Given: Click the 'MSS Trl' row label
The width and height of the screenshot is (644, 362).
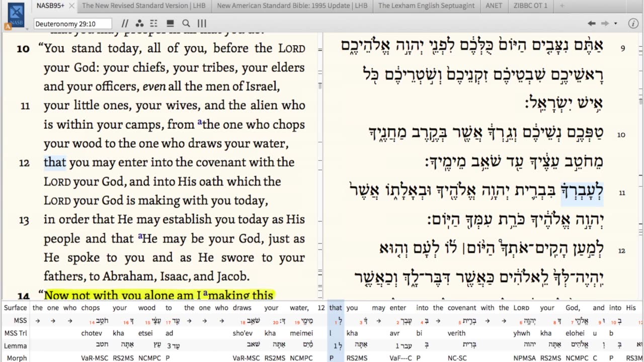Looking at the screenshot, I should click(x=16, y=333).
